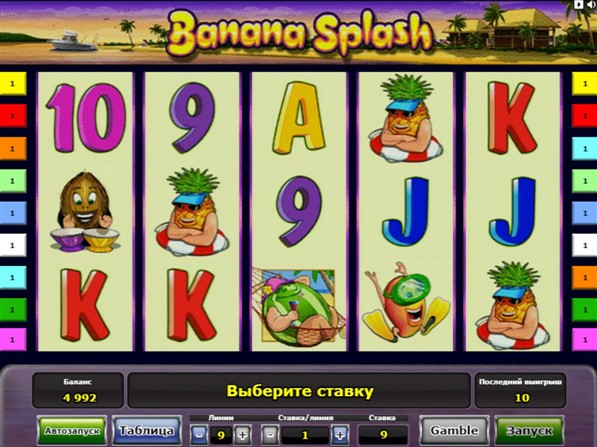Start the spin with Запуск button
Viewport: 597px width, 447px height.
[529, 431]
